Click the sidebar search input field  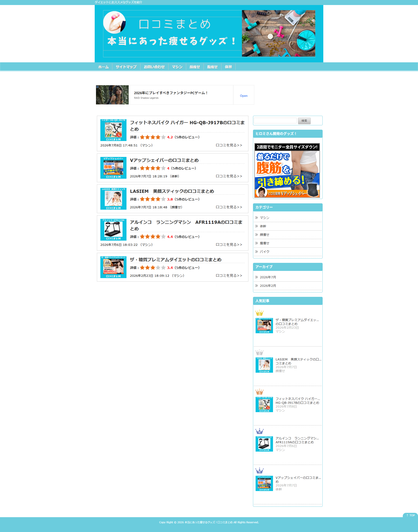click(275, 121)
